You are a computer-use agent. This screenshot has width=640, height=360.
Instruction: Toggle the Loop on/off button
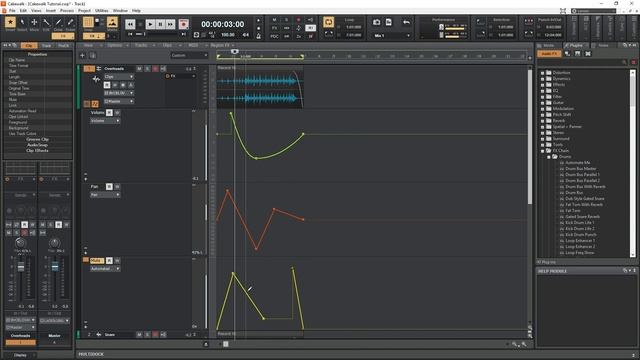pos(329,22)
